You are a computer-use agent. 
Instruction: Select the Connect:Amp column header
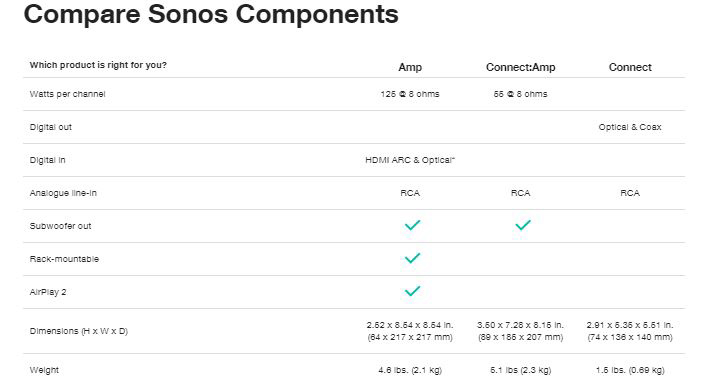pos(521,67)
